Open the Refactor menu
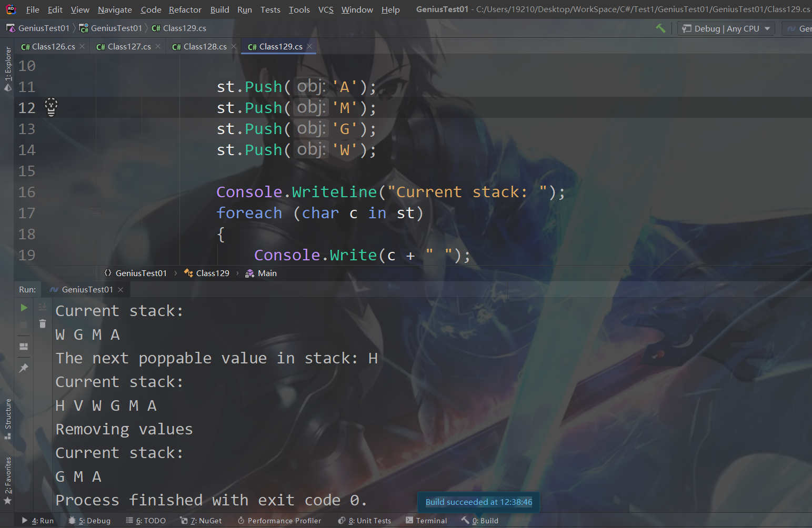 (x=185, y=9)
